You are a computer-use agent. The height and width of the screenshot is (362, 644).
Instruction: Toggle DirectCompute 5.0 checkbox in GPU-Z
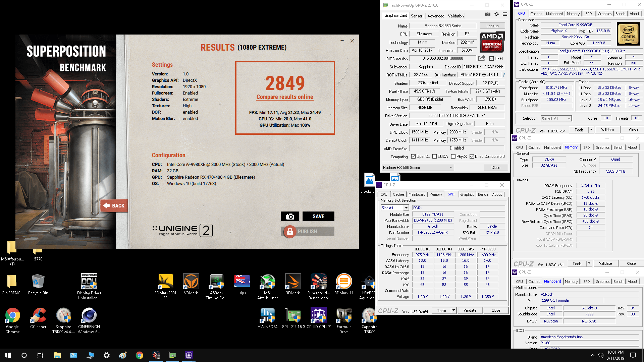tap(472, 157)
